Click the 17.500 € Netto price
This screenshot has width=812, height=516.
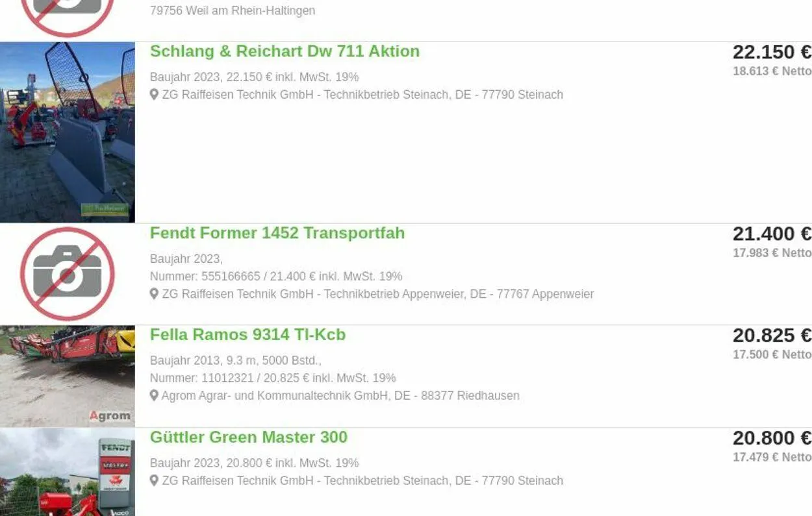(772, 354)
